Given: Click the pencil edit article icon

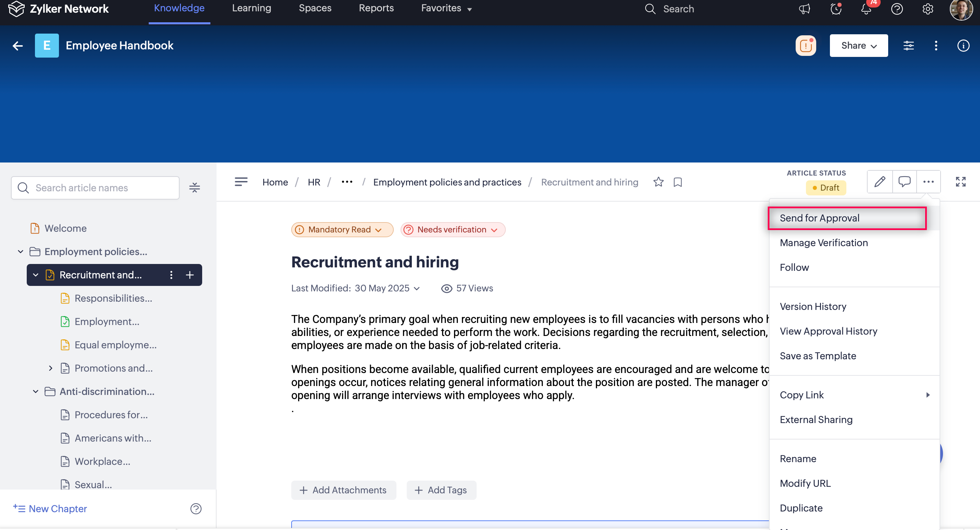Looking at the screenshot, I should (x=879, y=182).
